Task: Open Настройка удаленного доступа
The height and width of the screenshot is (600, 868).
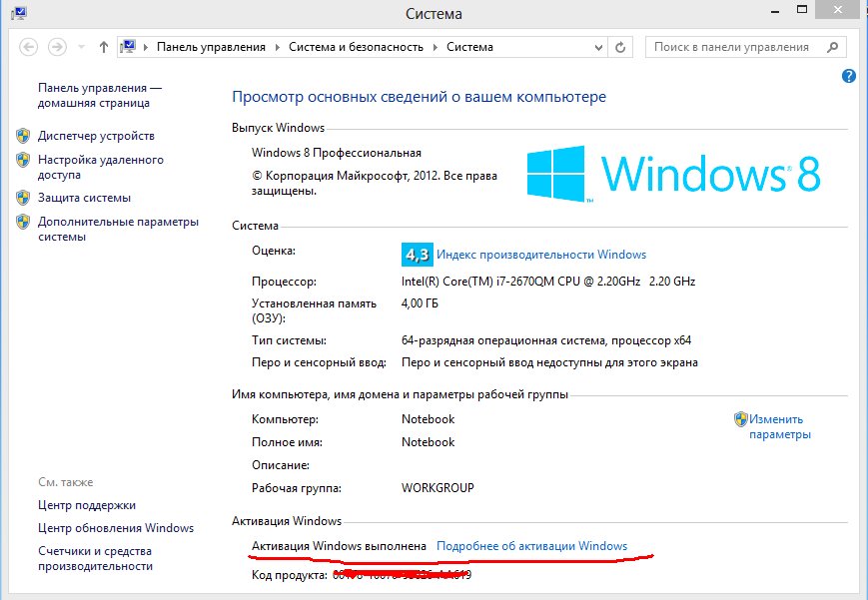Action: pos(101,167)
